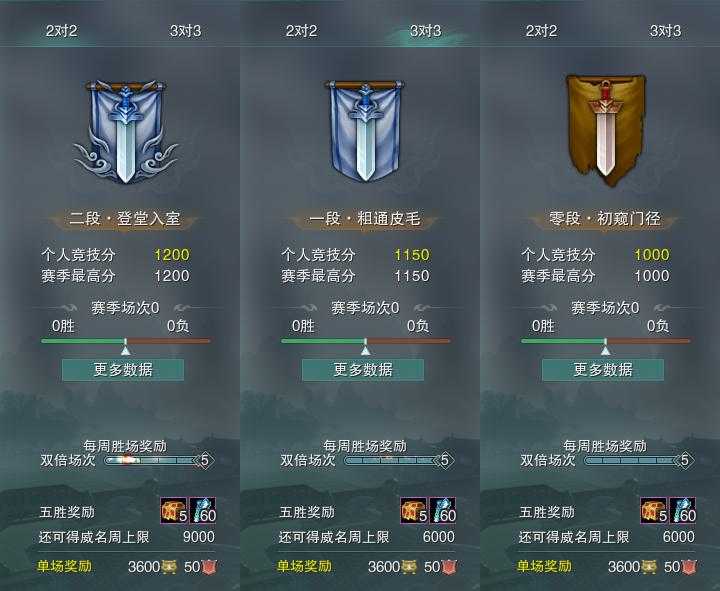The image size is (720, 591).
Task: Click the red shield icon in right panel 单场奖励
Action: click(689, 567)
